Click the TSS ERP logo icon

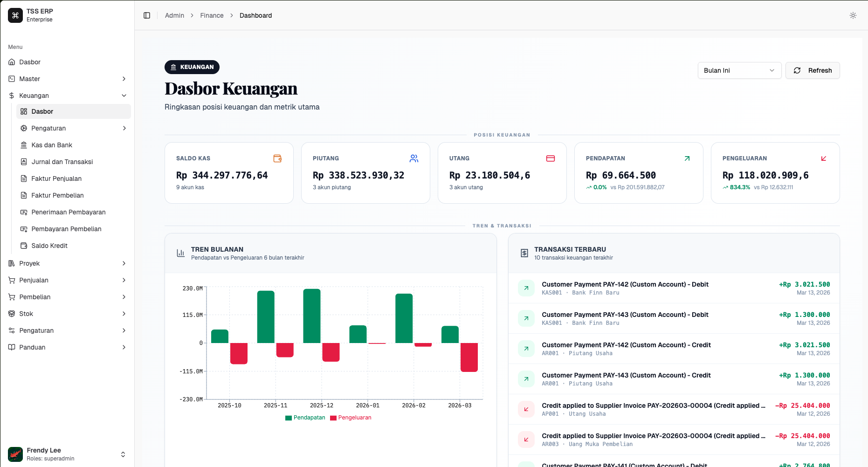point(15,15)
